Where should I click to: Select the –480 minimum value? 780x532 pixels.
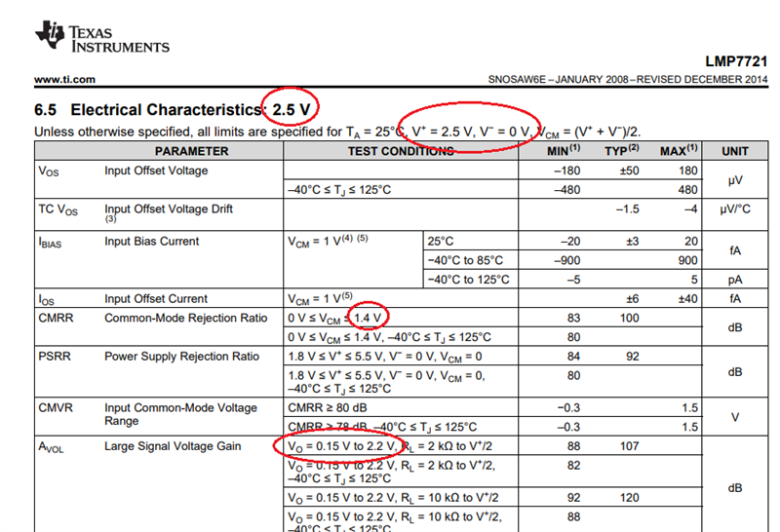(566, 190)
